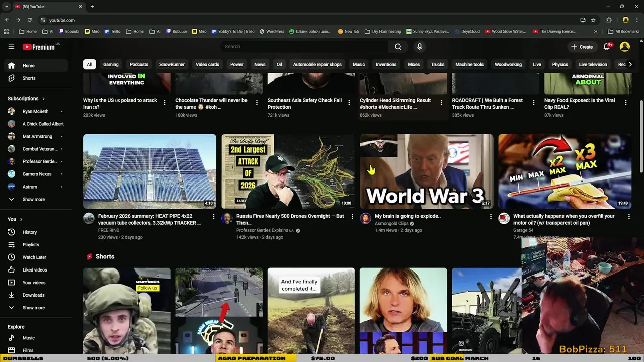Select the All filter chip
644x362 pixels.
(x=89, y=64)
